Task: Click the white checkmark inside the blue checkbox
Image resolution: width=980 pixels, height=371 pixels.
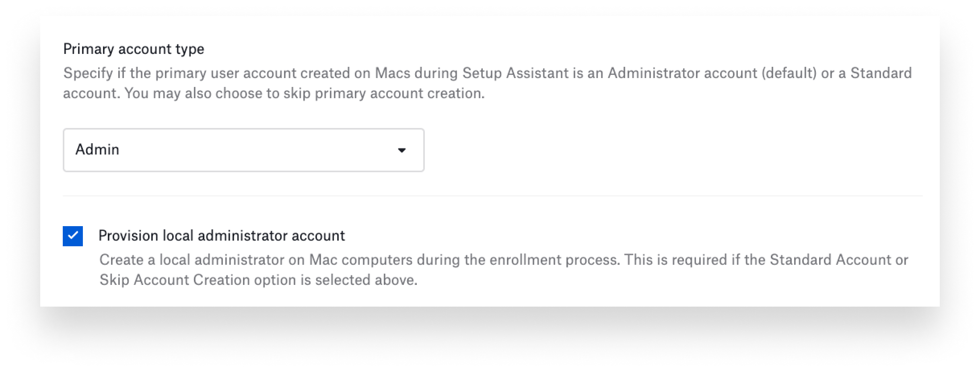Action: click(x=73, y=236)
